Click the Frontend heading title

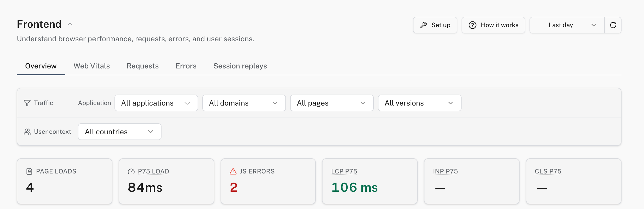[39, 24]
